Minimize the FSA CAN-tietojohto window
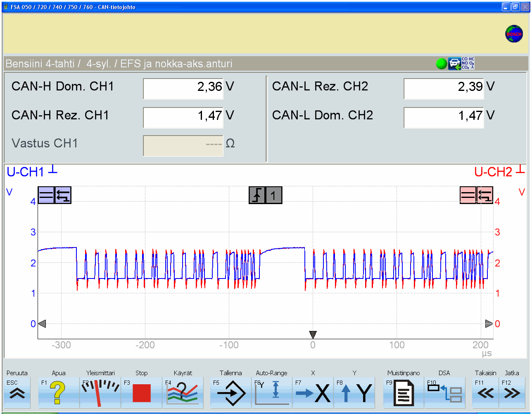This screenshot has height=414, width=532. pyautogui.click(x=506, y=7)
